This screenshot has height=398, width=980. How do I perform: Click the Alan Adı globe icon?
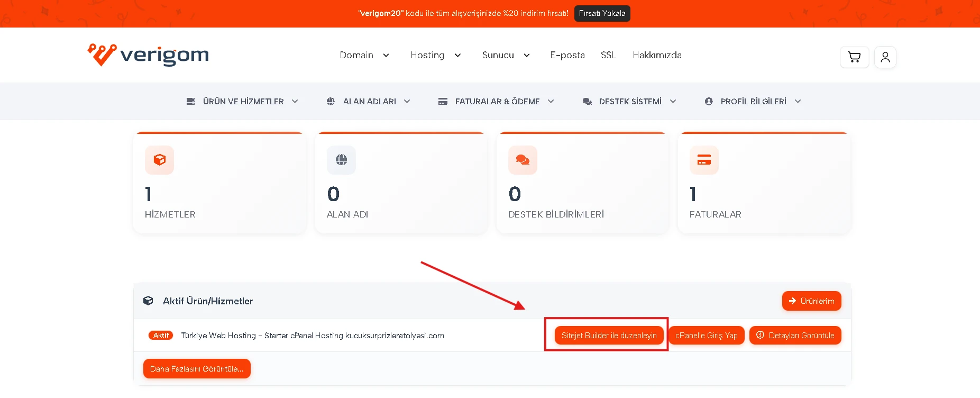click(x=341, y=160)
